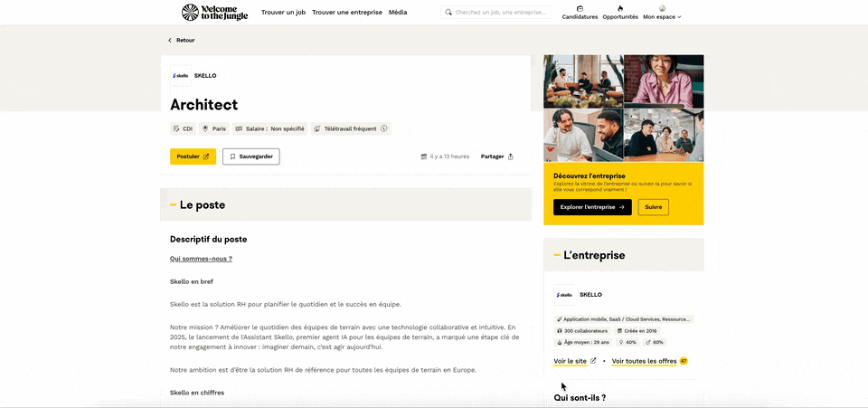Screen dimensions: 868x408
Task: Open the Trouver une entreprise menu
Action: coord(347,12)
